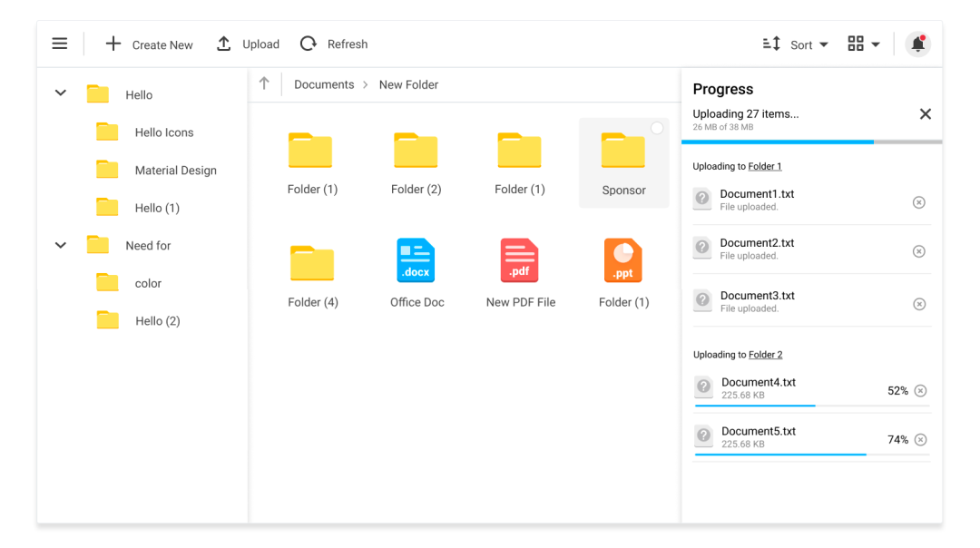Click the Refresh label
This screenshot has height=548, width=980.
point(348,44)
